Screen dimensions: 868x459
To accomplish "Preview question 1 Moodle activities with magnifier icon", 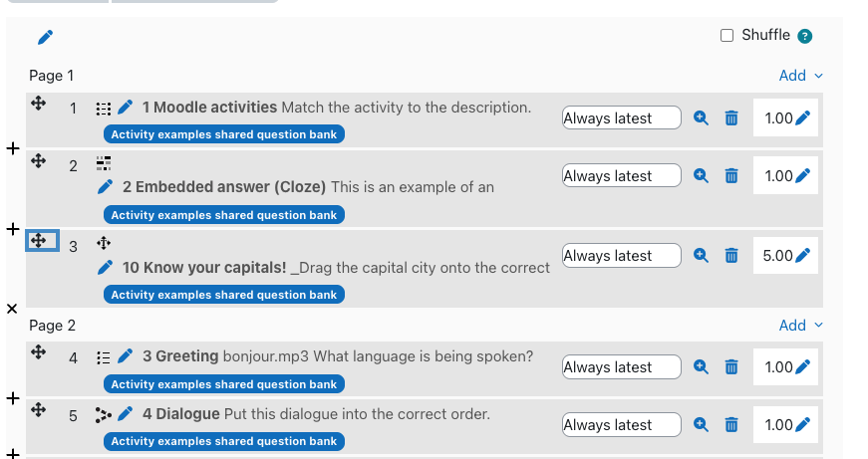I will pos(701,117).
